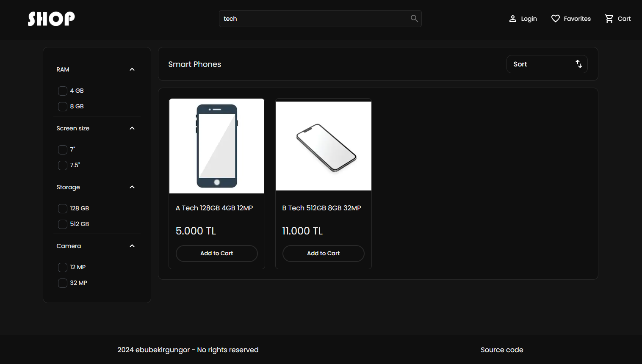The height and width of the screenshot is (364, 642).
Task: Click the Smart Phones heading
Action: coord(195,64)
